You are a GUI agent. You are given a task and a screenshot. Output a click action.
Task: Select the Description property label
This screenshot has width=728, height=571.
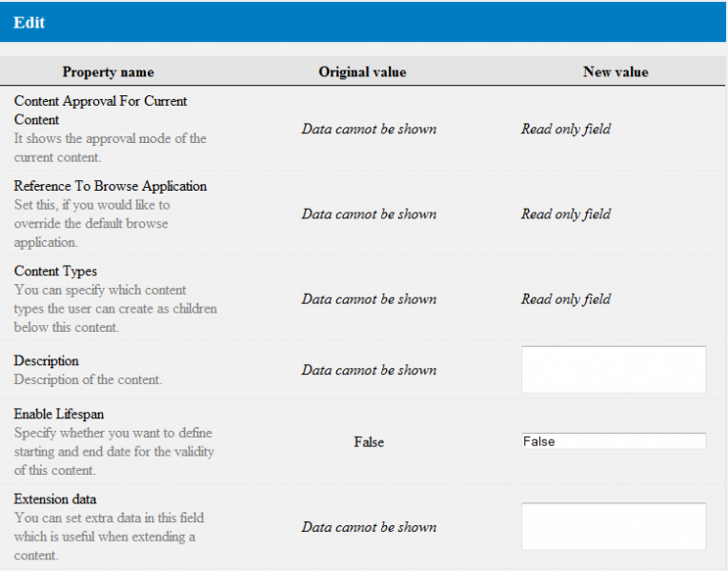46,360
